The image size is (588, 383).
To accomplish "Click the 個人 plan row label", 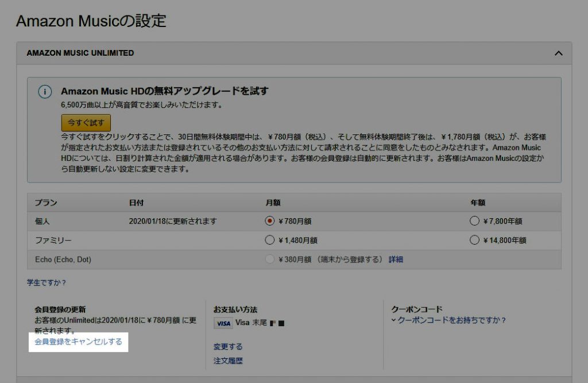I will pyautogui.click(x=42, y=221).
